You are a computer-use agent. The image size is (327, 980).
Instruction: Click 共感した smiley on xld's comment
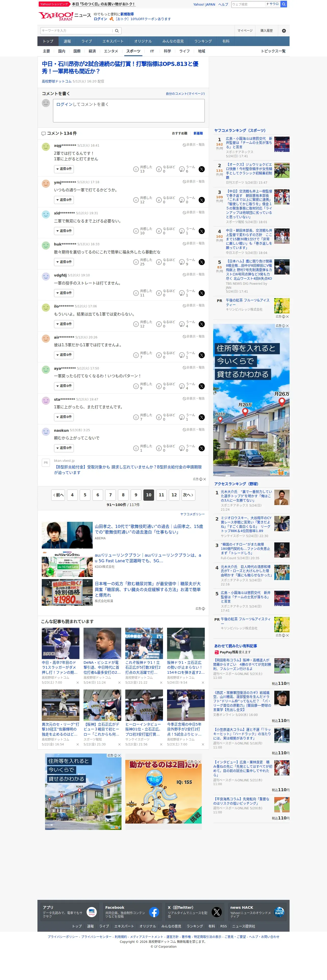point(136,231)
